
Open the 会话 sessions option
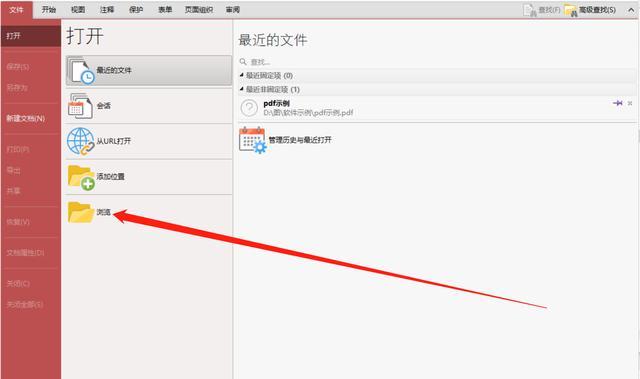pos(149,106)
